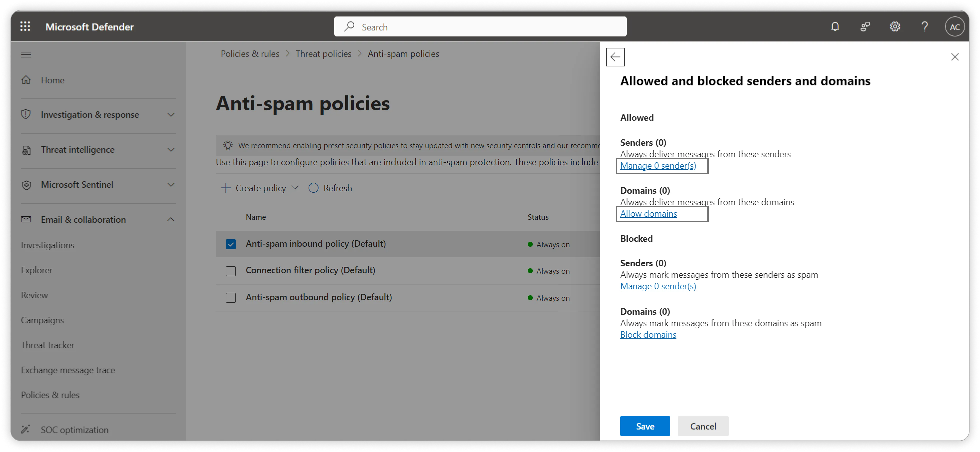Open Explorer in left navigation

coord(37,270)
